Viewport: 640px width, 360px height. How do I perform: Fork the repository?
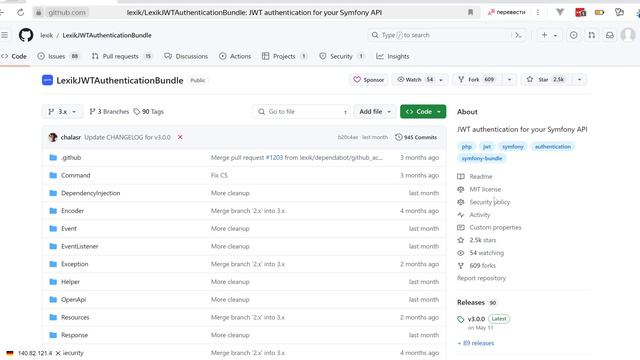(x=477, y=80)
